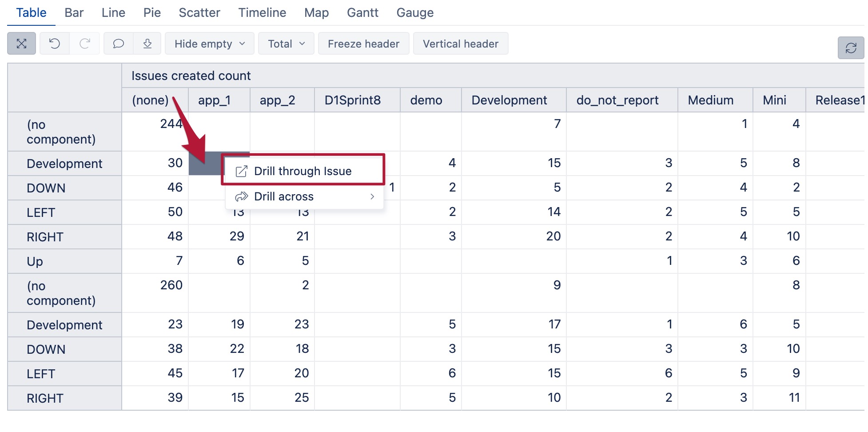Select the DOWN row header
This screenshot has height=432, width=868.
tap(45, 188)
